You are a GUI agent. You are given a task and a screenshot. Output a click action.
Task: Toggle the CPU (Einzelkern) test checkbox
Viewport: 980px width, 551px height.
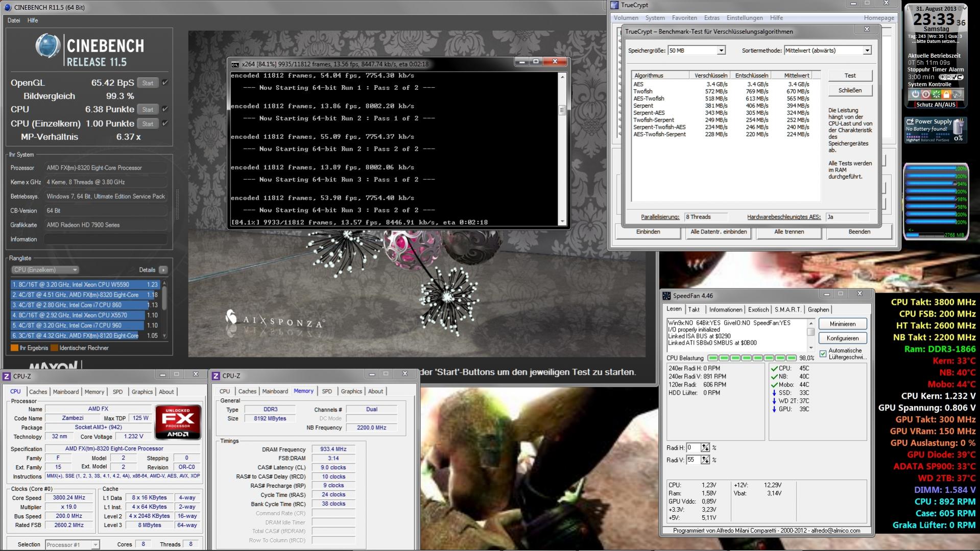point(165,124)
